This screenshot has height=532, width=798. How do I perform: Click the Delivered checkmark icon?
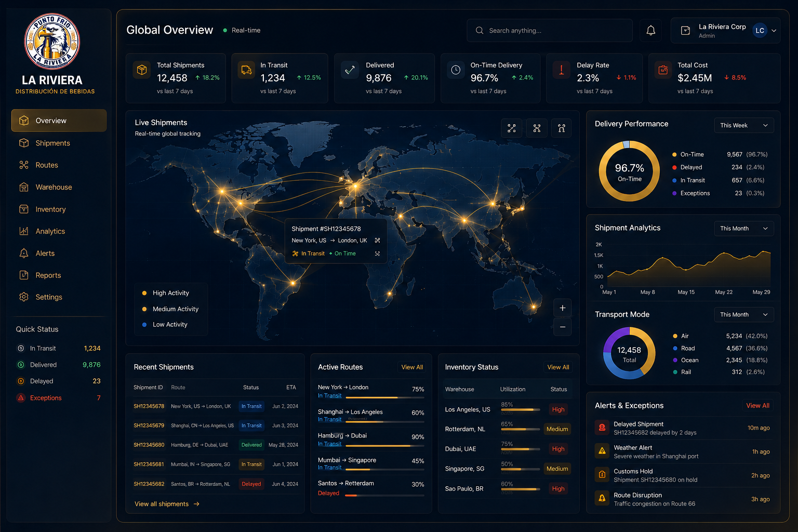pyautogui.click(x=350, y=70)
